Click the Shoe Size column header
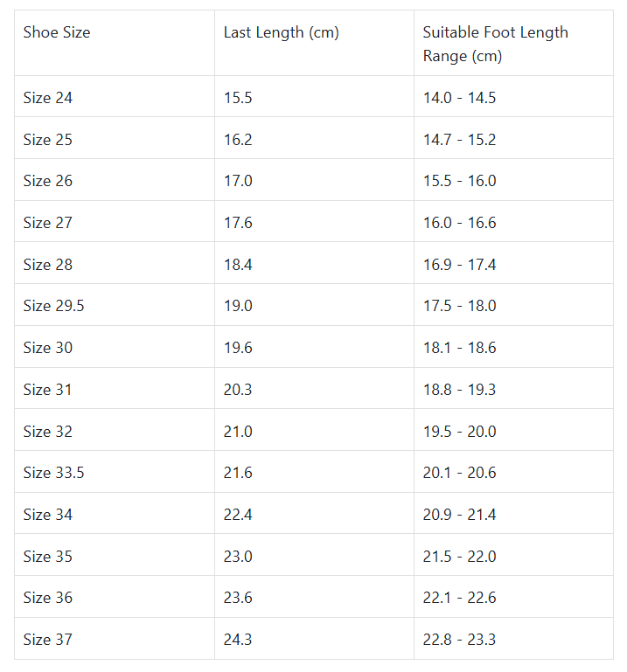This screenshot has width=627, height=672. (57, 33)
